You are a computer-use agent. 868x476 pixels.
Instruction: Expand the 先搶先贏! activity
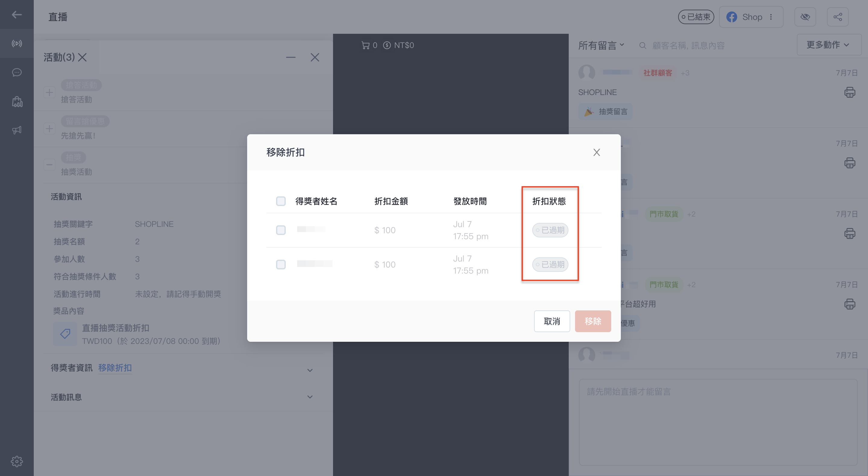click(x=49, y=129)
